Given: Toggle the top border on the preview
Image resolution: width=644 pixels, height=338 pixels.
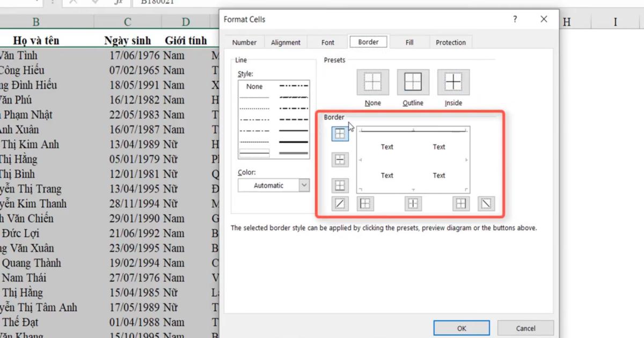Looking at the screenshot, I should (x=340, y=133).
